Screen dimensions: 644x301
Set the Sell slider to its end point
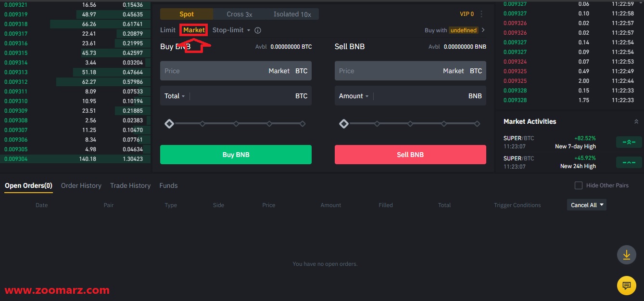[477, 124]
